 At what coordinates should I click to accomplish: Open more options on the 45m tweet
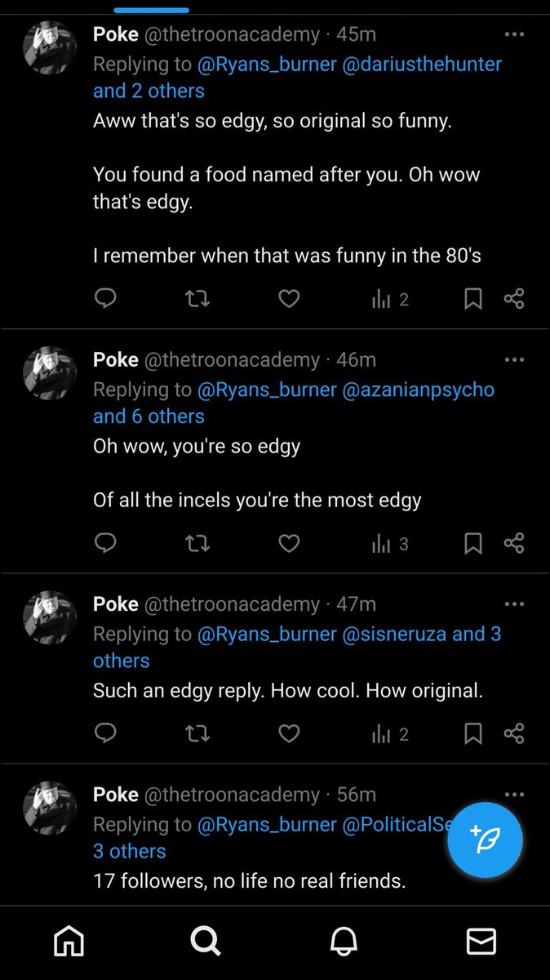[514, 35]
